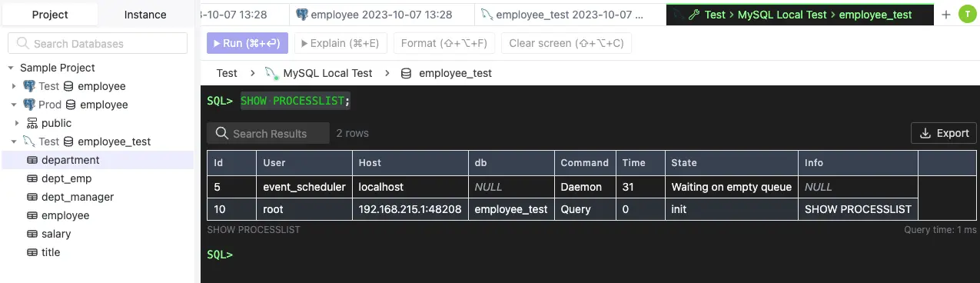
Task: Expand the Test employee database node
Action: pos(14,86)
